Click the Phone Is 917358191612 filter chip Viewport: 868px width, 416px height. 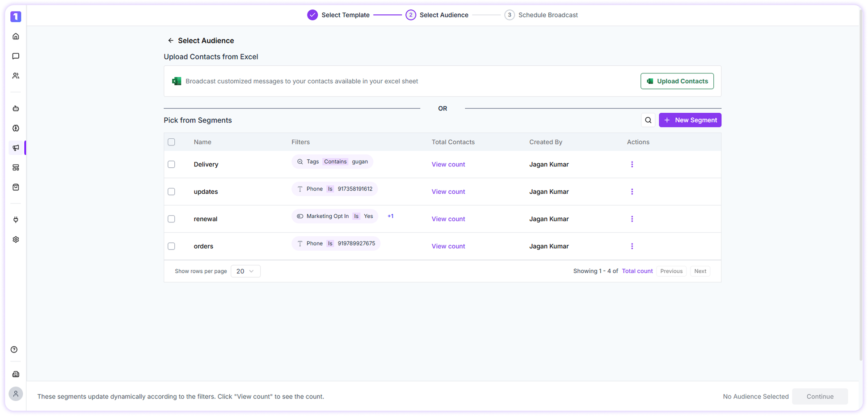[x=335, y=189]
